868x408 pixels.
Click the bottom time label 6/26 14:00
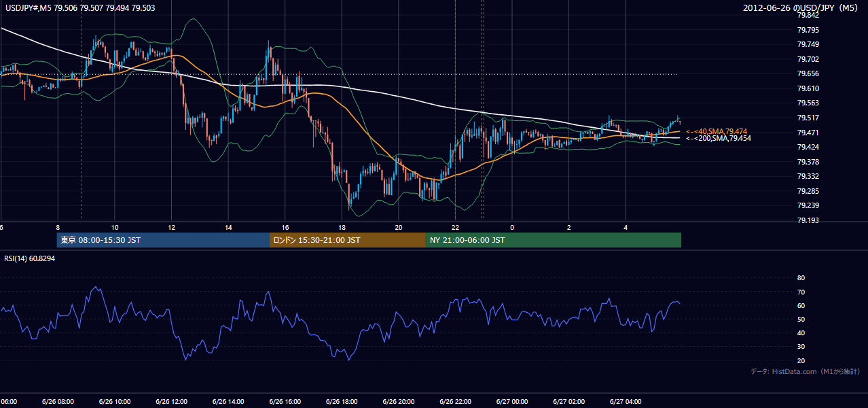[x=228, y=402]
